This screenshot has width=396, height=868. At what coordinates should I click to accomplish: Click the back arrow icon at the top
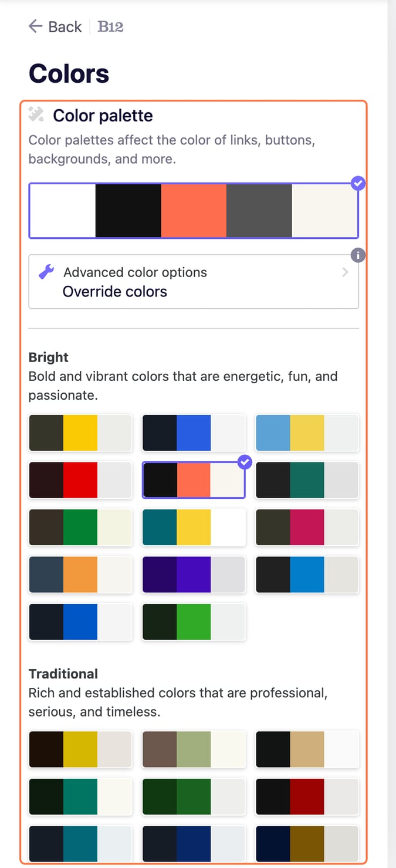[x=35, y=26]
